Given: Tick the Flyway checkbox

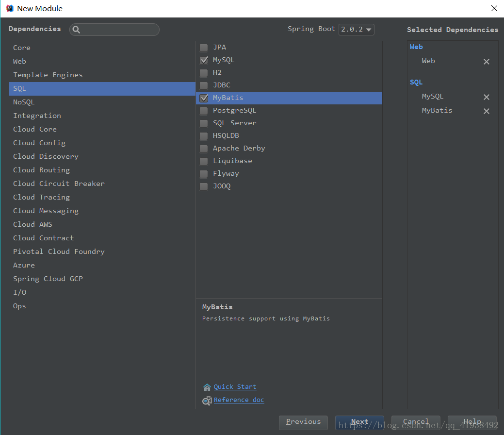Looking at the screenshot, I should pyautogui.click(x=204, y=174).
